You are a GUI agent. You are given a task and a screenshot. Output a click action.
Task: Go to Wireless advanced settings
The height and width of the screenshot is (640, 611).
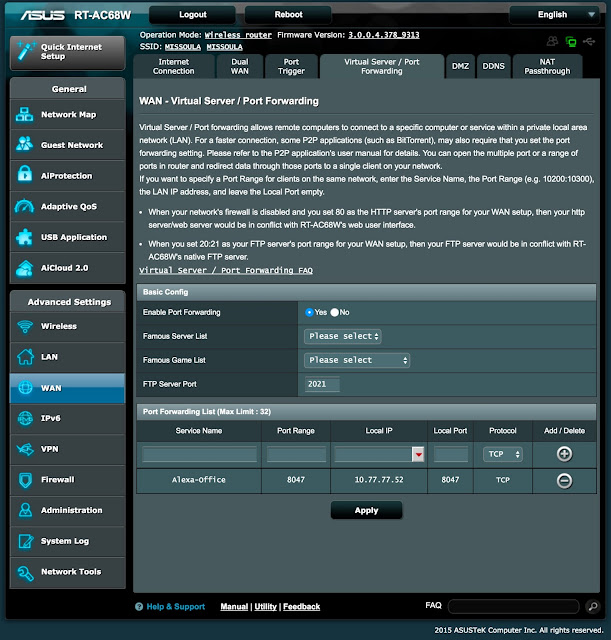tap(67, 327)
